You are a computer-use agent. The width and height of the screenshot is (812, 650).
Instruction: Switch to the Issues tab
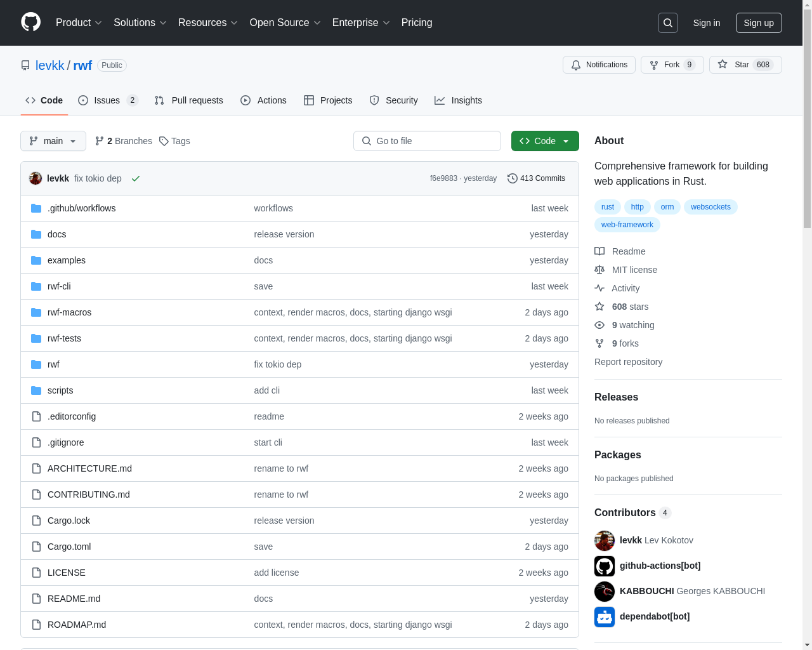108,100
